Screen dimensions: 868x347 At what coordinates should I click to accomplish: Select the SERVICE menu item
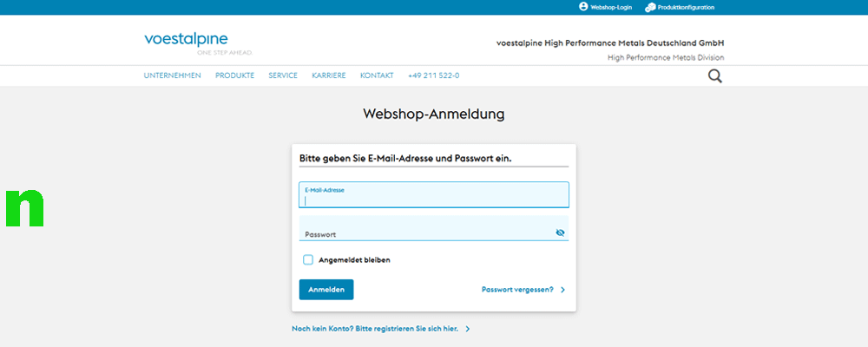(283, 75)
